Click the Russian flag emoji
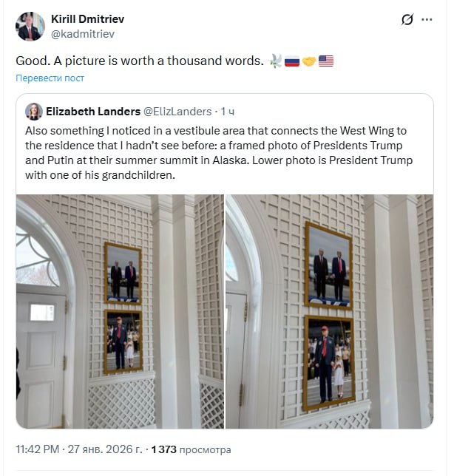 point(292,61)
